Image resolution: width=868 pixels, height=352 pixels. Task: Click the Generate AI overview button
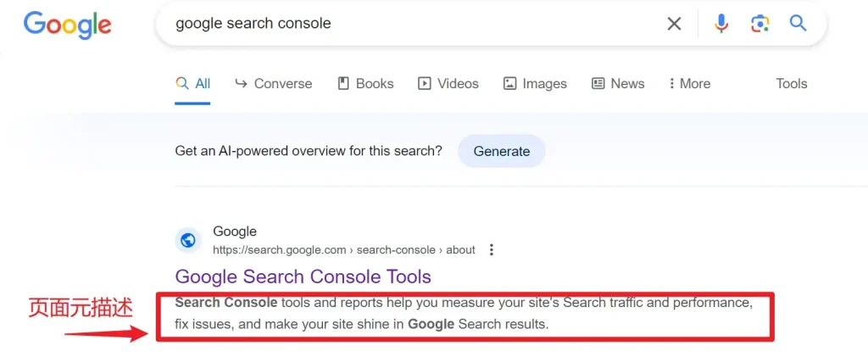[502, 151]
